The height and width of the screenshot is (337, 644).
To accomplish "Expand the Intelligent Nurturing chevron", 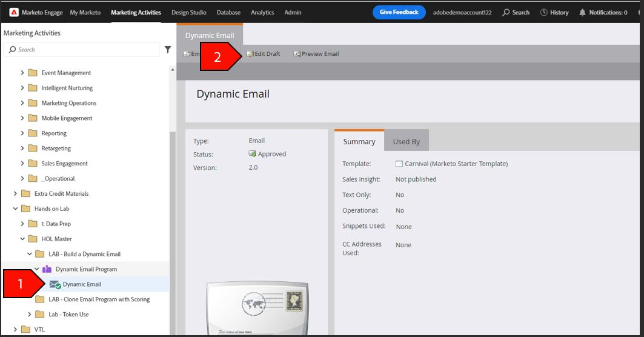I will tap(22, 88).
